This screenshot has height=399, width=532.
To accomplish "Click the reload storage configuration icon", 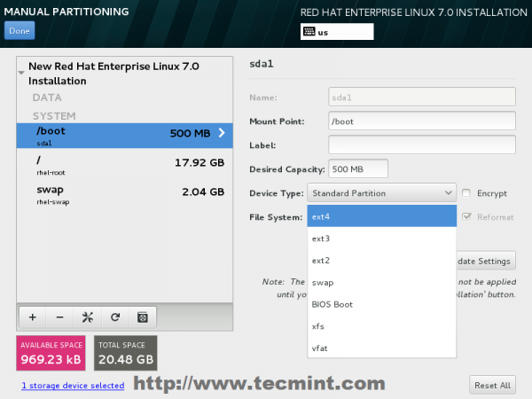I will coord(115,317).
